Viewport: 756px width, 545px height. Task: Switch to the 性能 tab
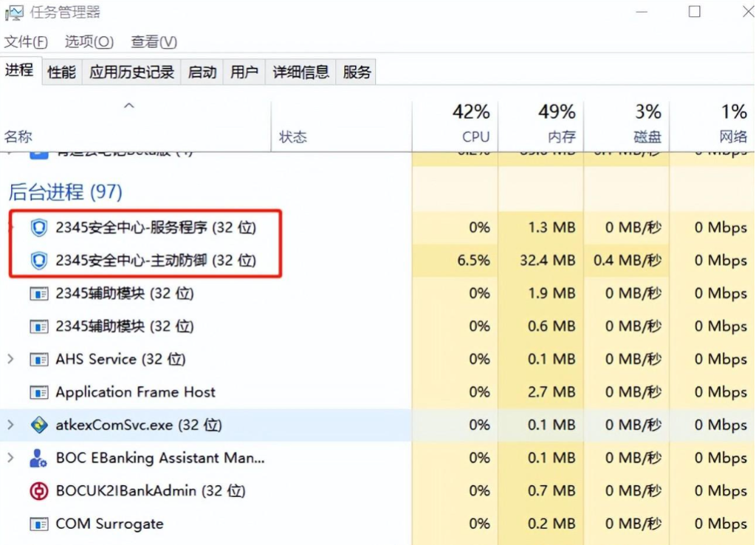[62, 72]
